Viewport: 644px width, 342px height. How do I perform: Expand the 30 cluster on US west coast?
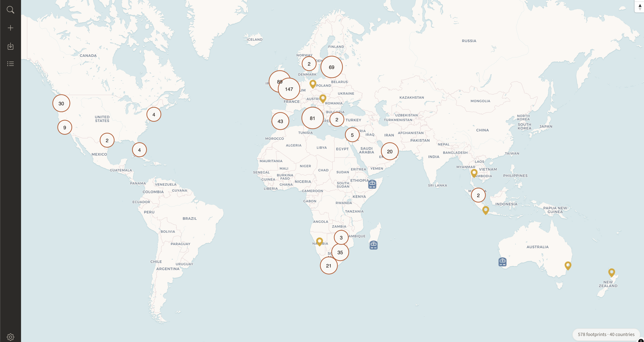(x=61, y=103)
